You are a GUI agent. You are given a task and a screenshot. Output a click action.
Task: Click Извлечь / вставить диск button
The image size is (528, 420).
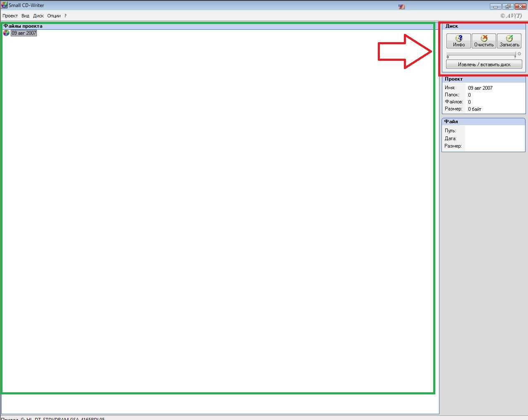coord(484,64)
